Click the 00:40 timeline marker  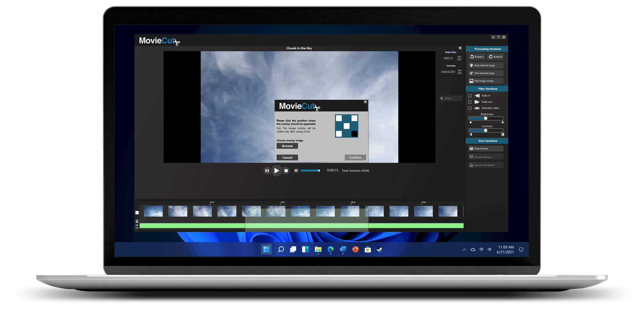click(x=424, y=203)
